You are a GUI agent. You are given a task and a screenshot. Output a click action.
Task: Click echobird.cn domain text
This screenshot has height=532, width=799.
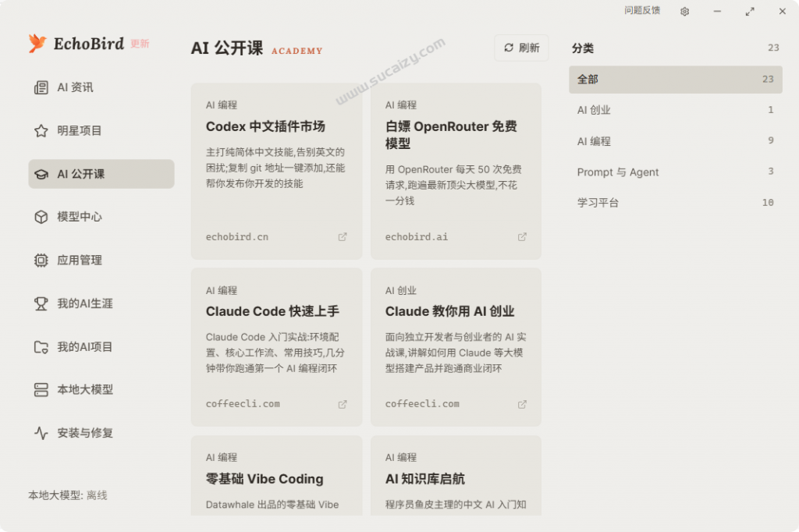[237, 237]
